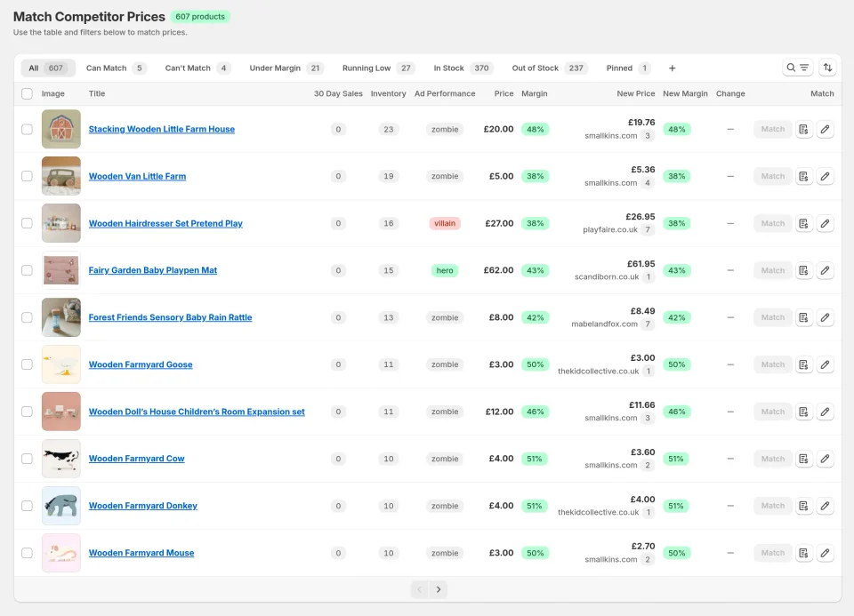Click Match button for Wooden Farmyard Goose
The height and width of the screenshot is (616, 854).
773,364
